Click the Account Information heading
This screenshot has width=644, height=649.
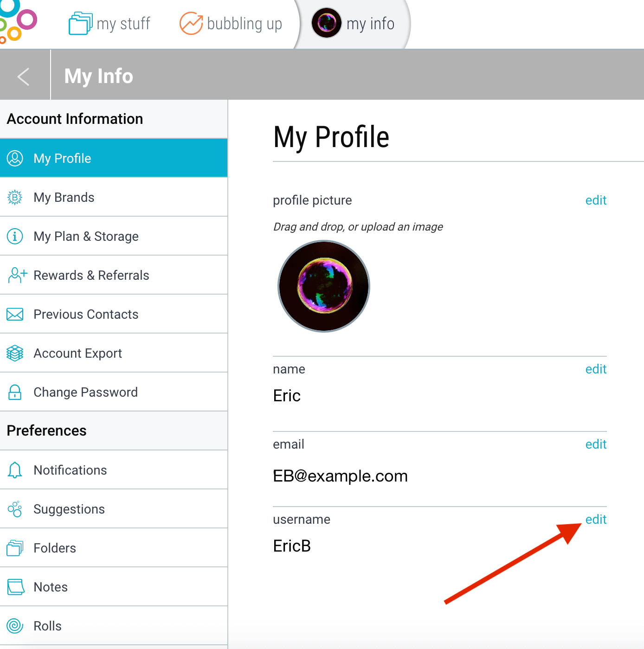[75, 119]
